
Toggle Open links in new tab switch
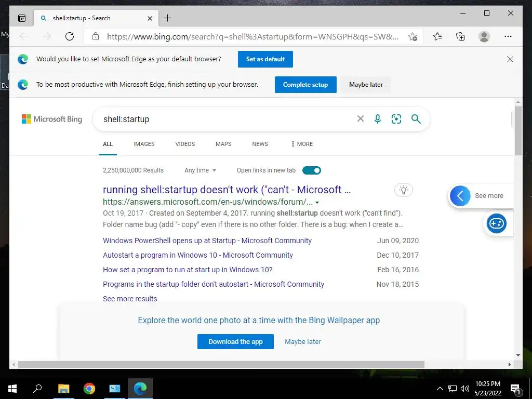coord(312,170)
